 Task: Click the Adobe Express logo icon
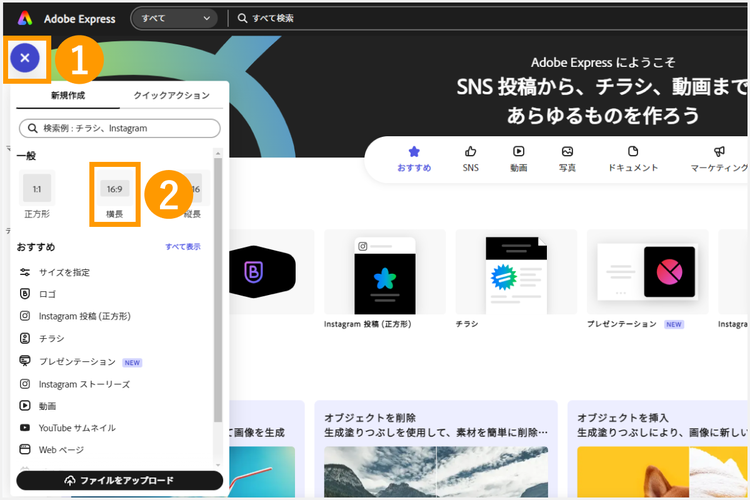click(25, 19)
